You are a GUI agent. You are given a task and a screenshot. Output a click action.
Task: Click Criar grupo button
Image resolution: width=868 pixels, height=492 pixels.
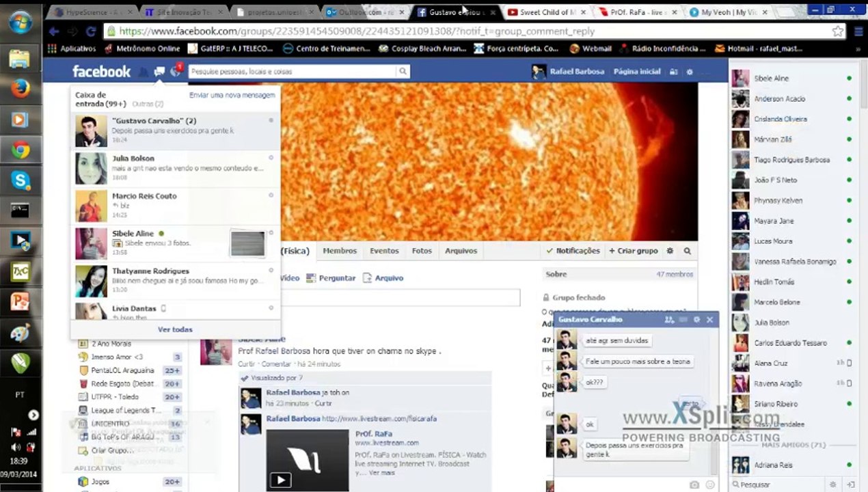coord(634,251)
